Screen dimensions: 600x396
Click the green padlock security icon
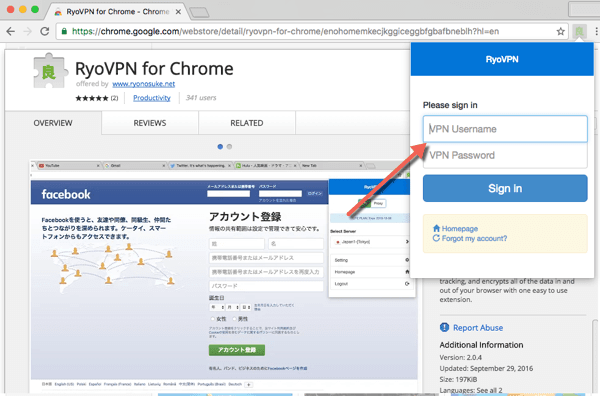[64, 31]
